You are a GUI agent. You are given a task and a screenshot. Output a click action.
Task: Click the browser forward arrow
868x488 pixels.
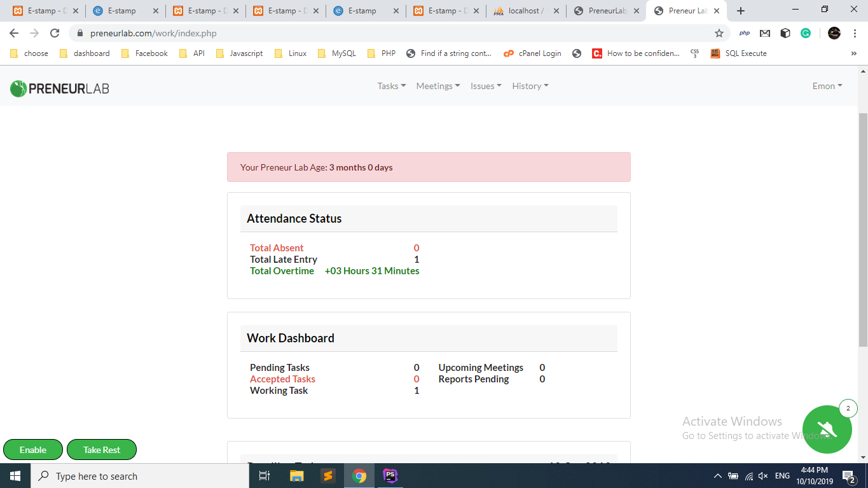(34, 33)
